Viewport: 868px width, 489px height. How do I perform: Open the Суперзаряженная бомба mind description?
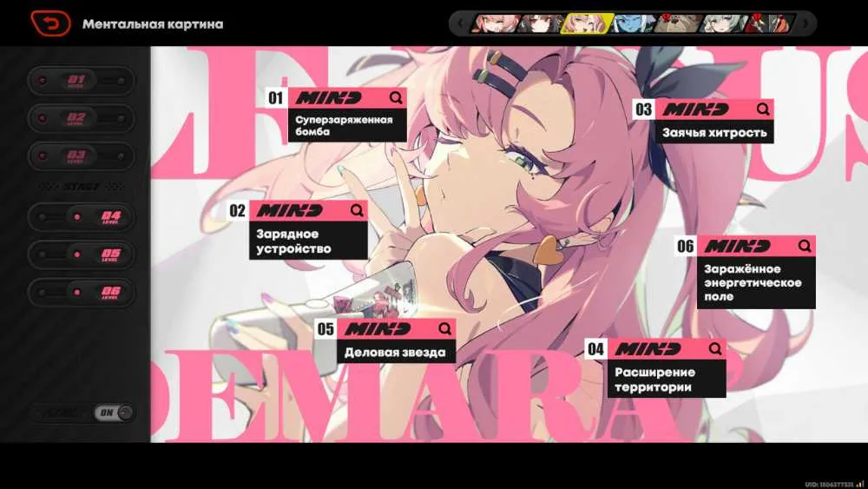click(x=347, y=126)
